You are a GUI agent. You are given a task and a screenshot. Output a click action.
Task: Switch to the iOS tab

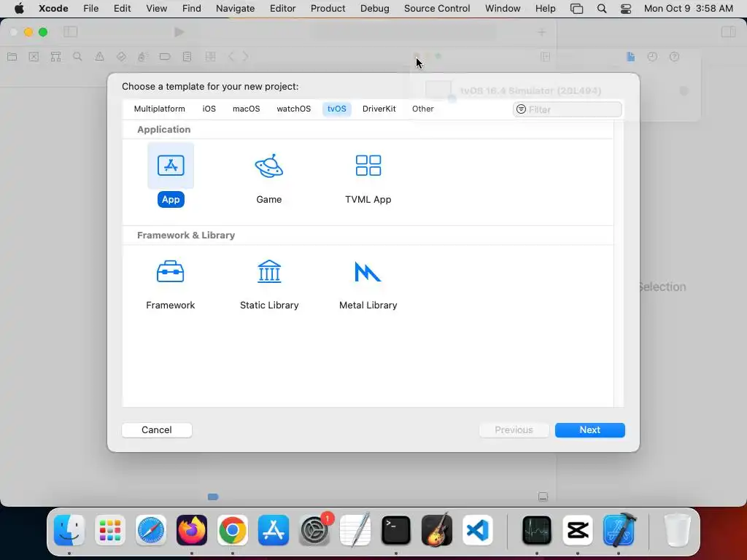pyautogui.click(x=209, y=109)
